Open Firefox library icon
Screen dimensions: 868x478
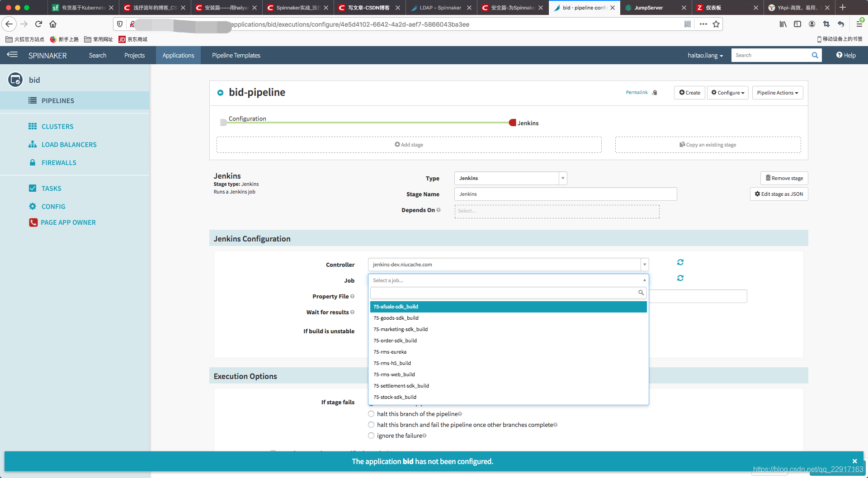(783, 24)
